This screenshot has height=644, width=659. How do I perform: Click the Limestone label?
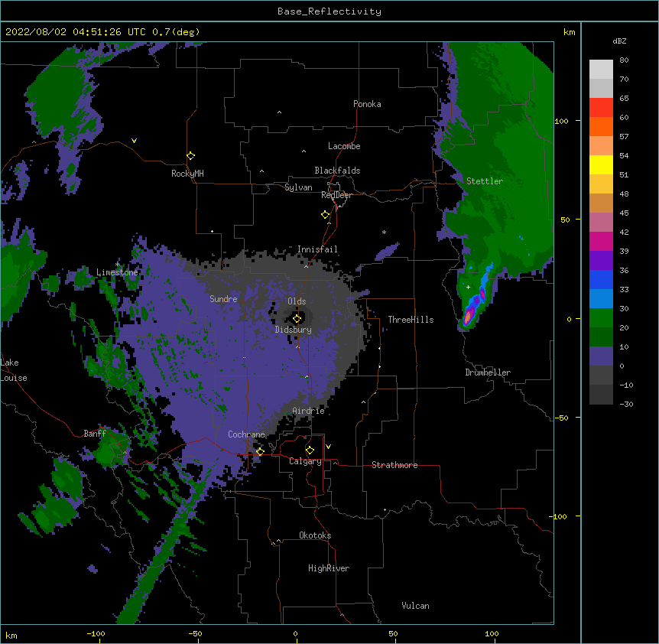click(117, 272)
